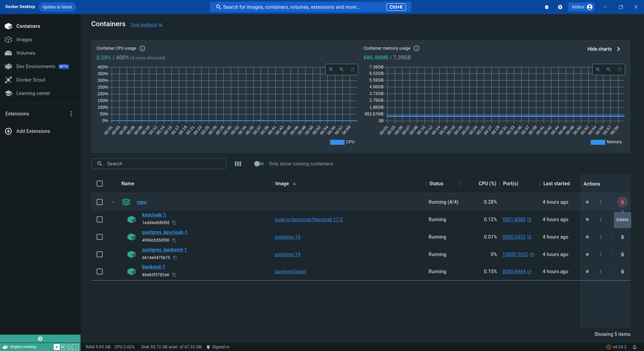Check the keycloak-1 row checkbox
The height and width of the screenshot is (351, 644).
[x=100, y=219]
